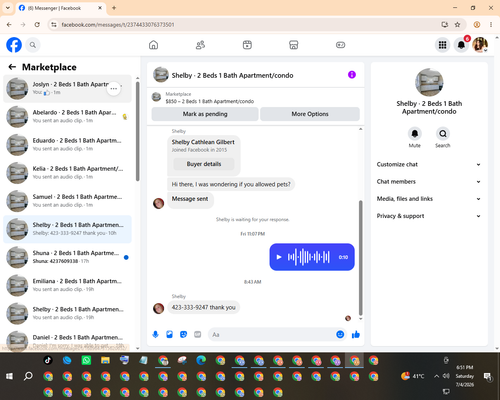Image resolution: width=500 pixels, height=400 pixels.
Task: Open Gaming icon in top navigation
Action: [340, 45]
